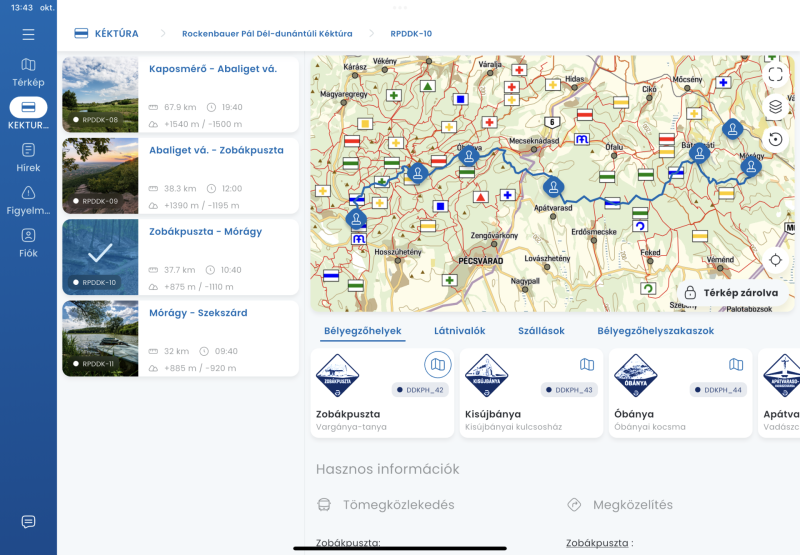Viewport: 800px width, 555px height.
Task: Select Mórágy - Szekszárd route card
Action: point(180,338)
